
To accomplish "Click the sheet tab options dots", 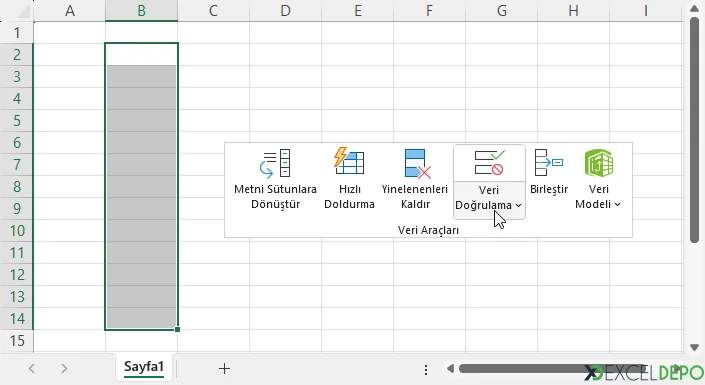I will pos(426,370).
